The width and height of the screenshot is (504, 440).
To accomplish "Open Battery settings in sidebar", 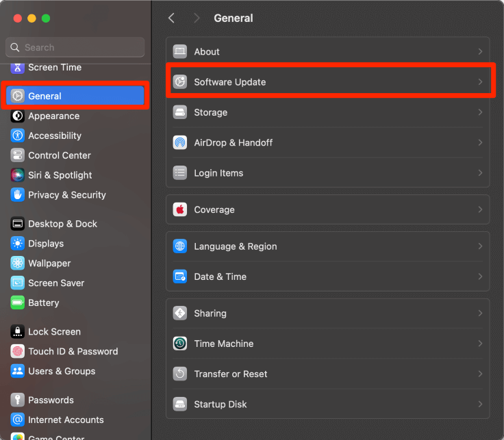I will coord(43,302).
